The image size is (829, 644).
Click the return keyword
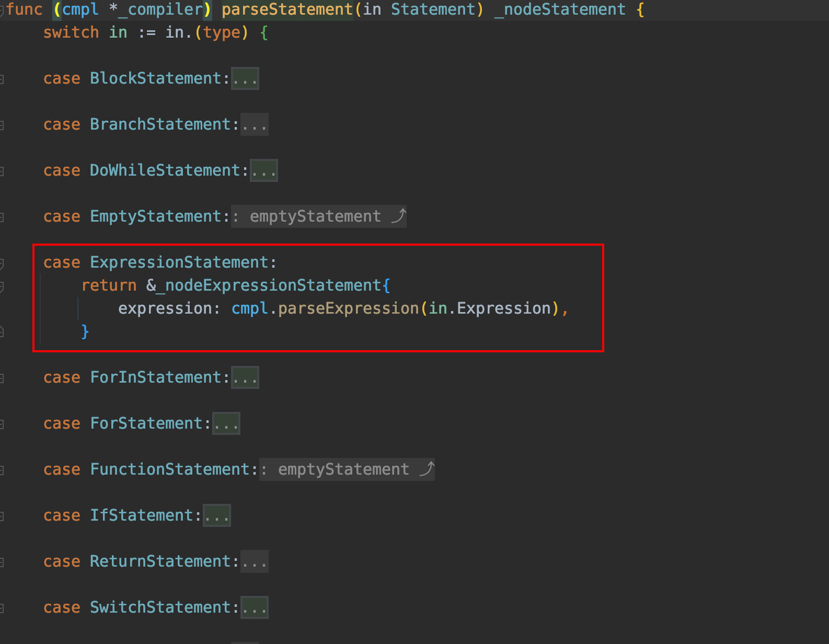(x=109, y=285)
